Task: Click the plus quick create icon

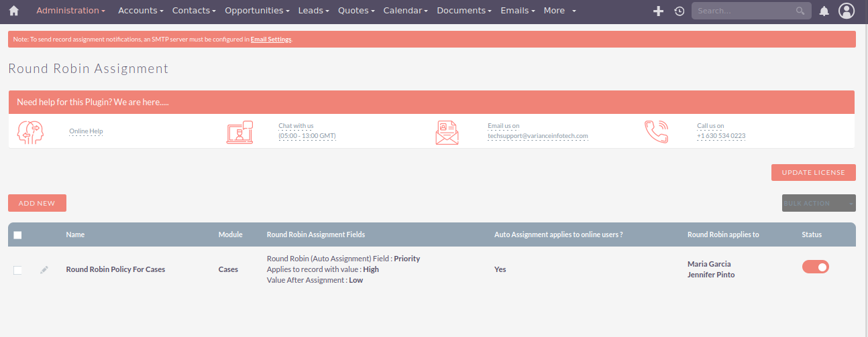Action: pos(658,11)
